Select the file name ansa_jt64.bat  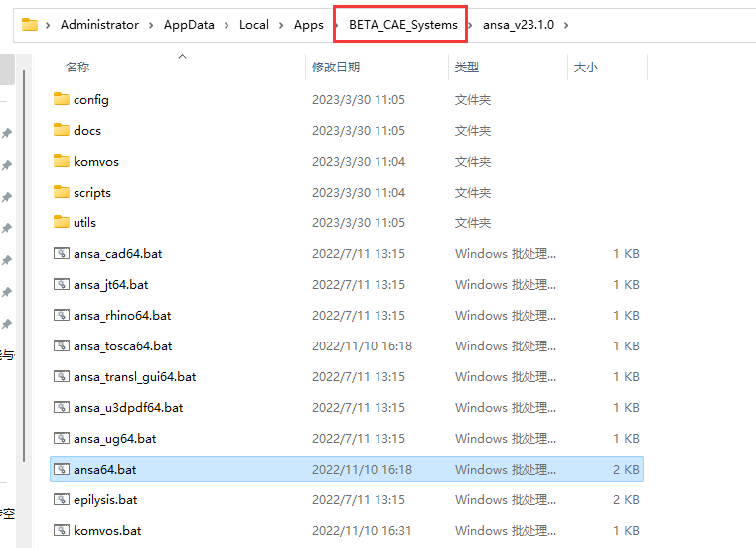[111, 284]
